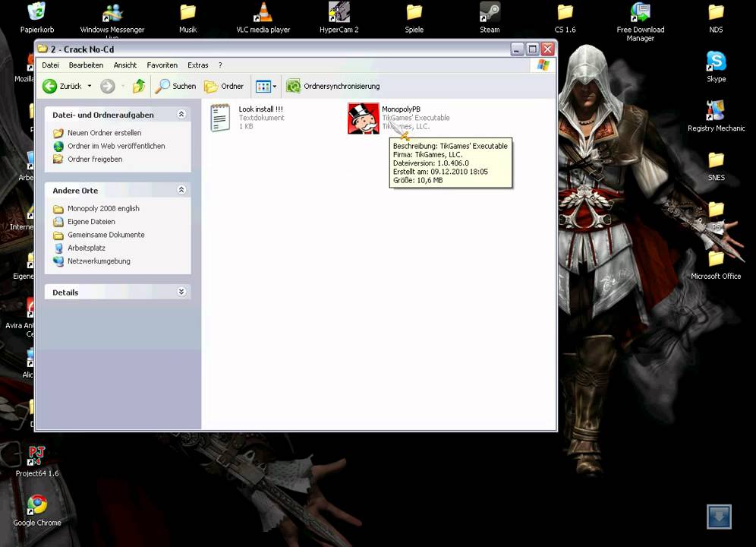Open Gemeinsame Dokumente link
The height and width of the screenshot is (547, 756).
pyautogui.click(x=106, y=235)
